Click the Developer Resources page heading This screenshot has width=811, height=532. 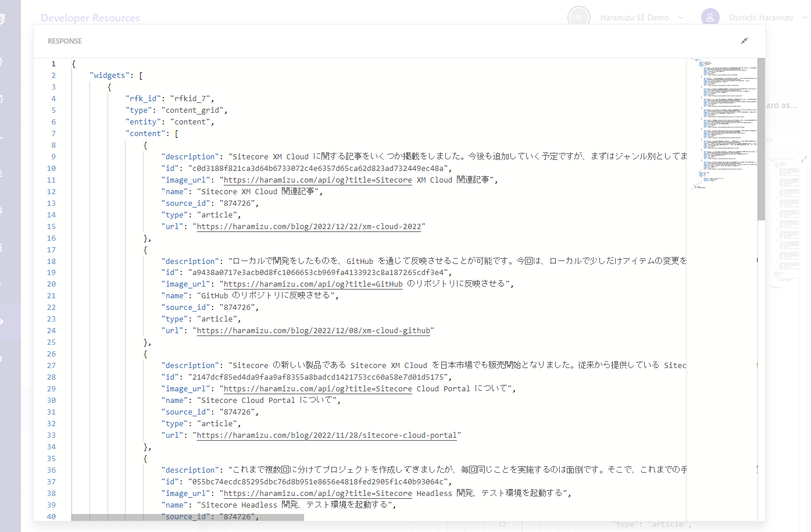pos(90,18)
